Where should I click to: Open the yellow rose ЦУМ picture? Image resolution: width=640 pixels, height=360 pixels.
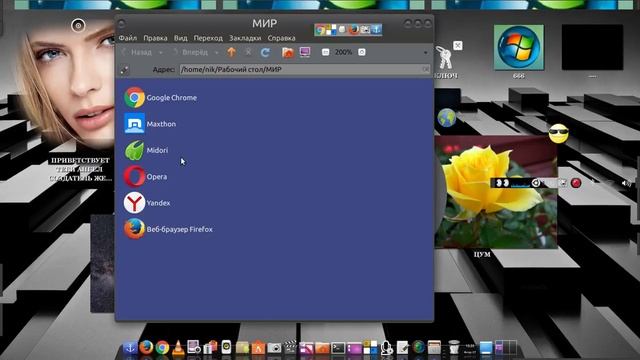[x=496, y=192]
